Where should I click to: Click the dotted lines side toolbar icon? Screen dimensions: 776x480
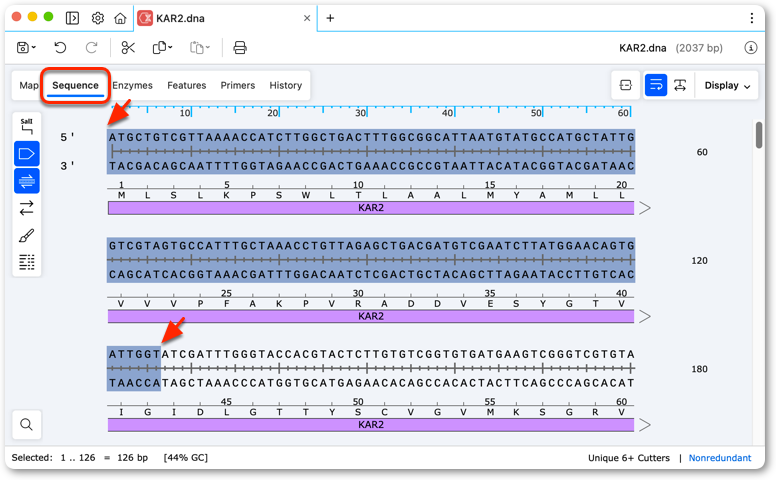[27, 262]
